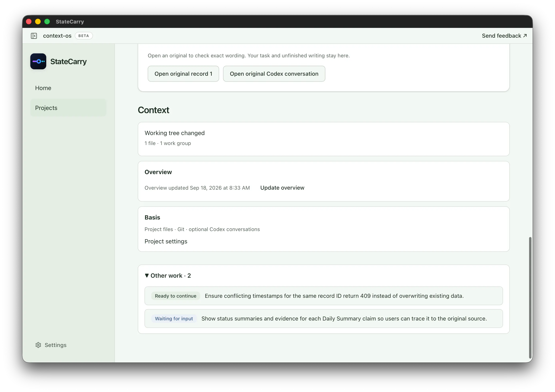555x392 pixels.
Task: Click Open original Codex conversation button
Action: (x=274, y=74)
